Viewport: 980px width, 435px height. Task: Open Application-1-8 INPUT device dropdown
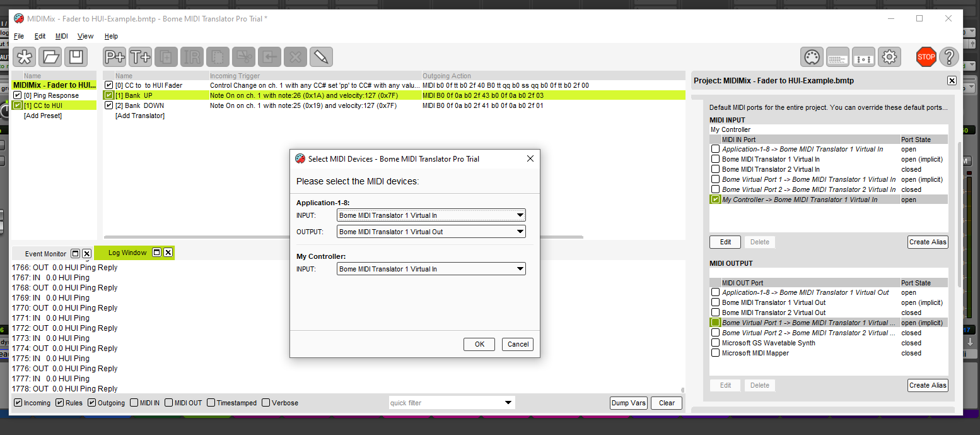[431, 215]
